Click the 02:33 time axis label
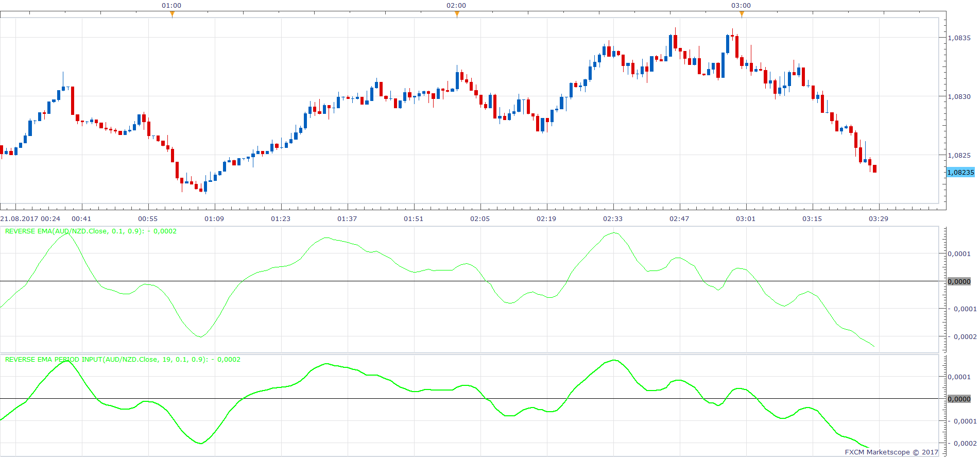The width and height of the screenshot is (980, 457). (613, 219)
